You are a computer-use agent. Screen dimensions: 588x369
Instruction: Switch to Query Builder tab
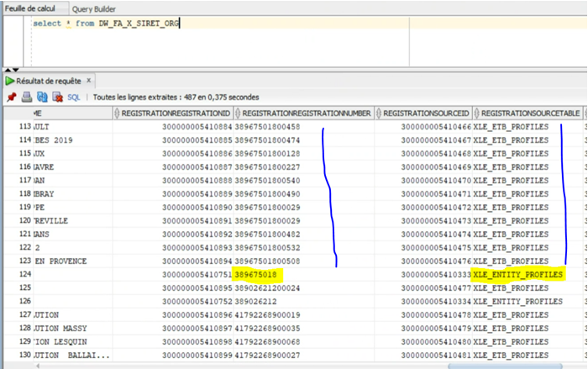click(94, 9)
